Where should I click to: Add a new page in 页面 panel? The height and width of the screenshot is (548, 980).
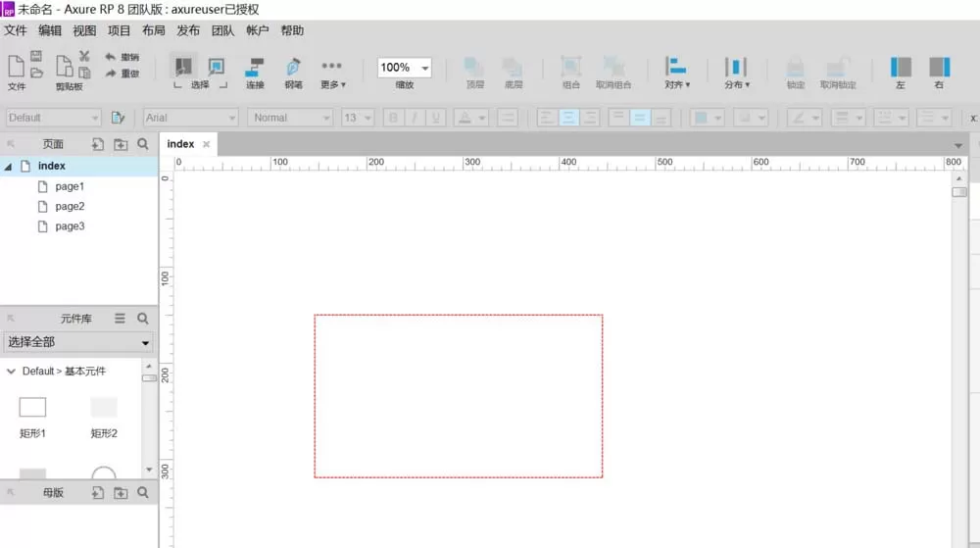click(97, 144)
